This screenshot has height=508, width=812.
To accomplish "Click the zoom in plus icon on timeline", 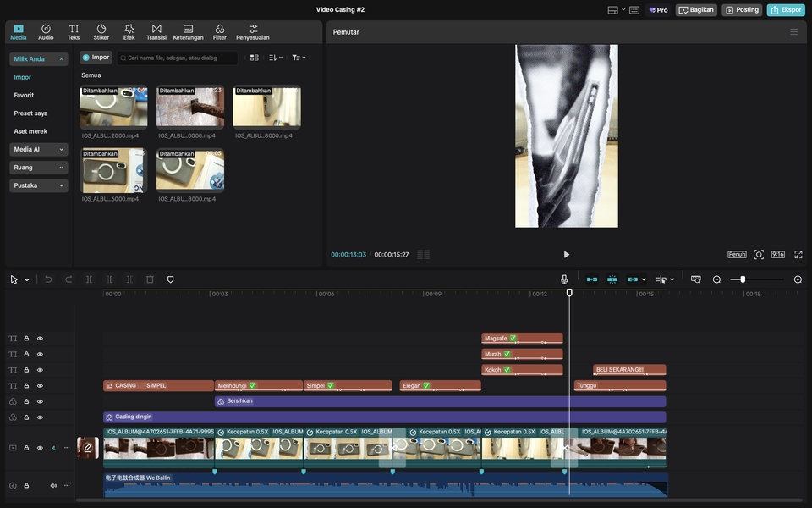I will point(798,279).
